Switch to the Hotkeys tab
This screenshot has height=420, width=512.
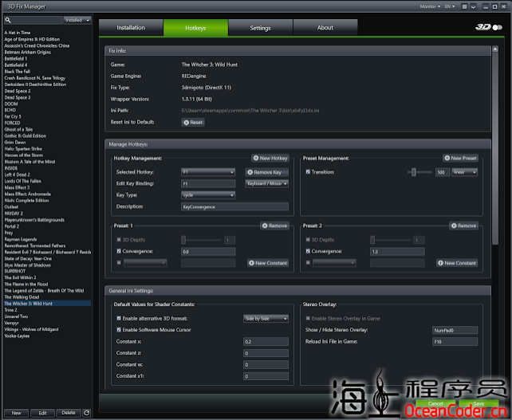tap(195, 28)
